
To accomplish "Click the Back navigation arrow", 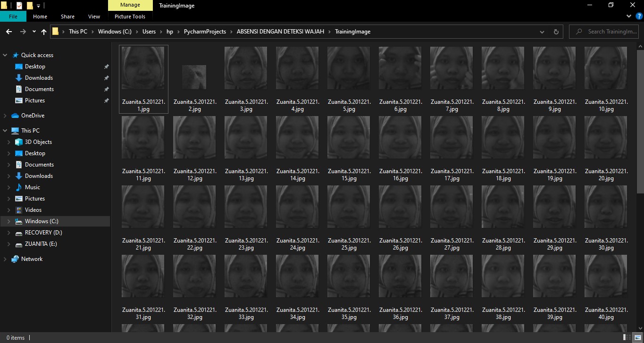I will pyautogui.click(x=8, y=32).
